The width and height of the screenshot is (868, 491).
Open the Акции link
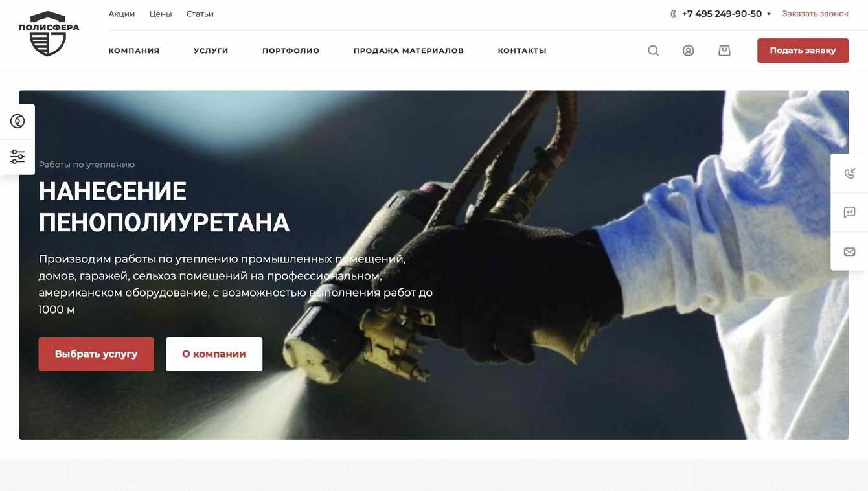[x=122, y=14]
